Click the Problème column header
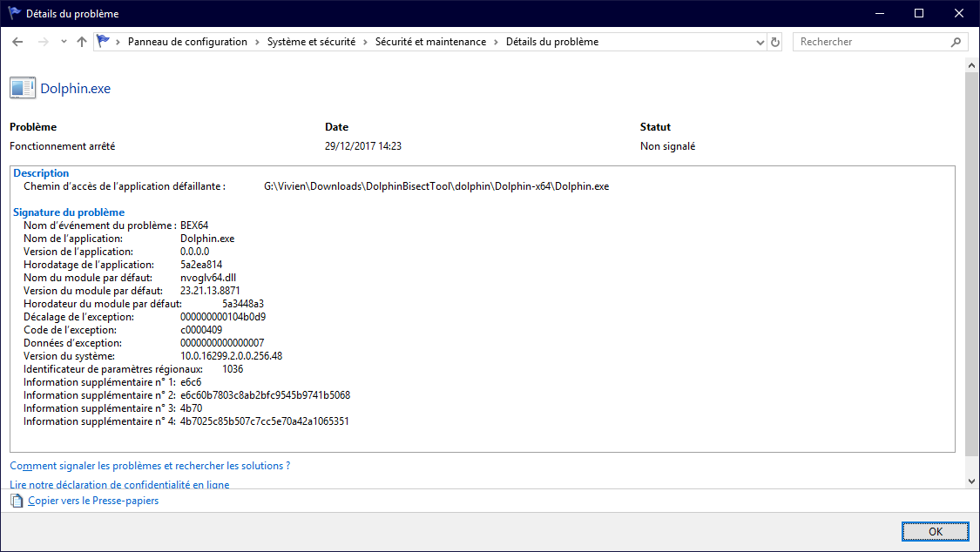 coord(33,127)
